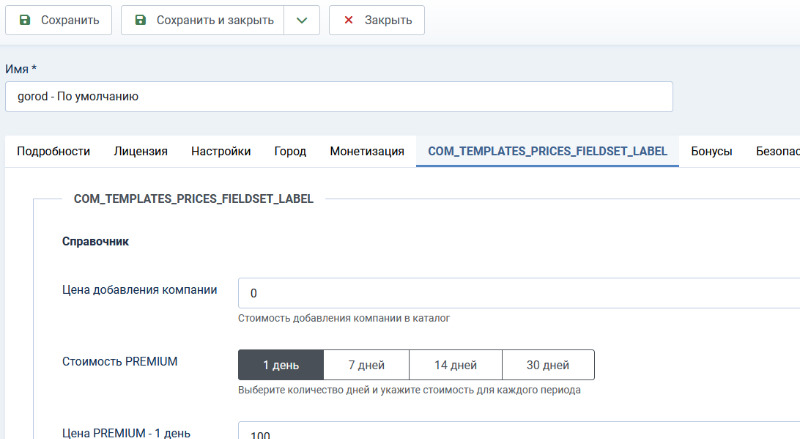Expand the save options chevron dropdown
The image size is (800, 439).
point(301,20)
